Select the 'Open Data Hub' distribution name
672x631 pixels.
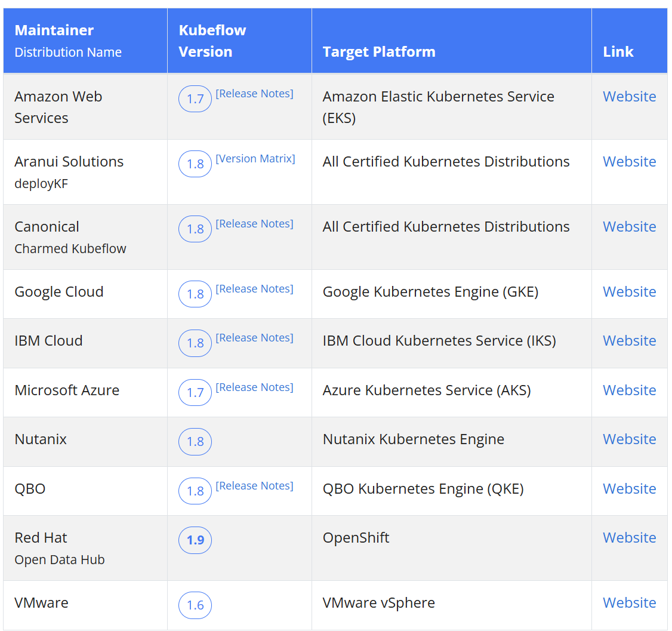60,560
